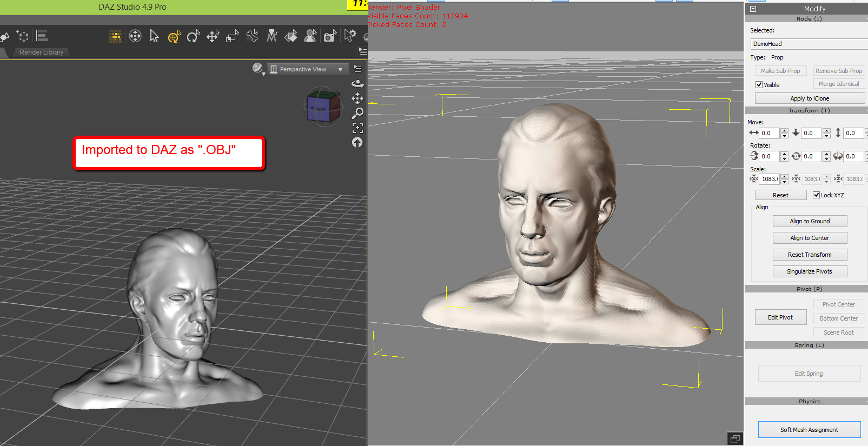The image size is (868, 446).
Task: Click the Make Sub-Prop button
Action: [x=780, y=71]
